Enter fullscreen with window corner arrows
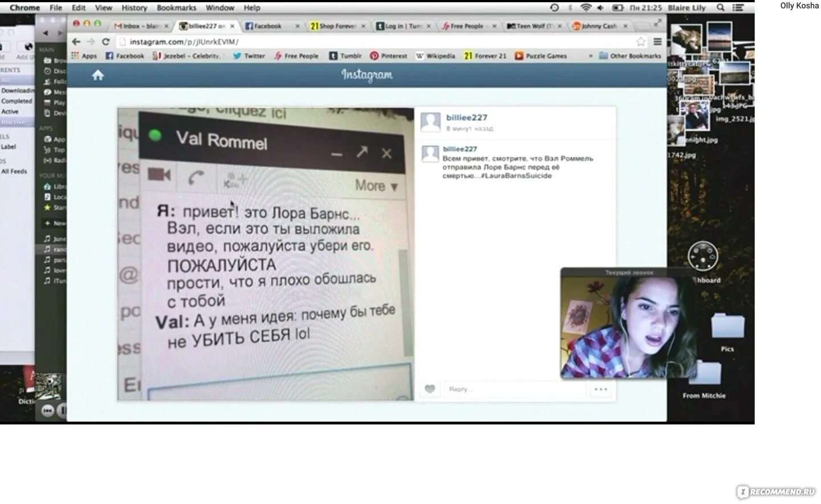This screenshot has height=504, width=821. (657, 23)
